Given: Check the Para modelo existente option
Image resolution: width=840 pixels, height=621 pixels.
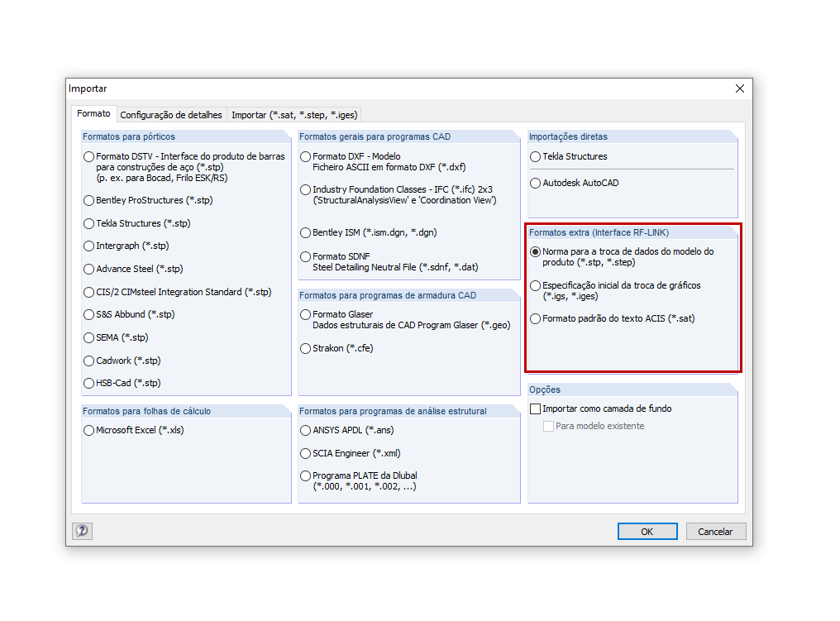Looking at the screenshot, I should 548,425.
